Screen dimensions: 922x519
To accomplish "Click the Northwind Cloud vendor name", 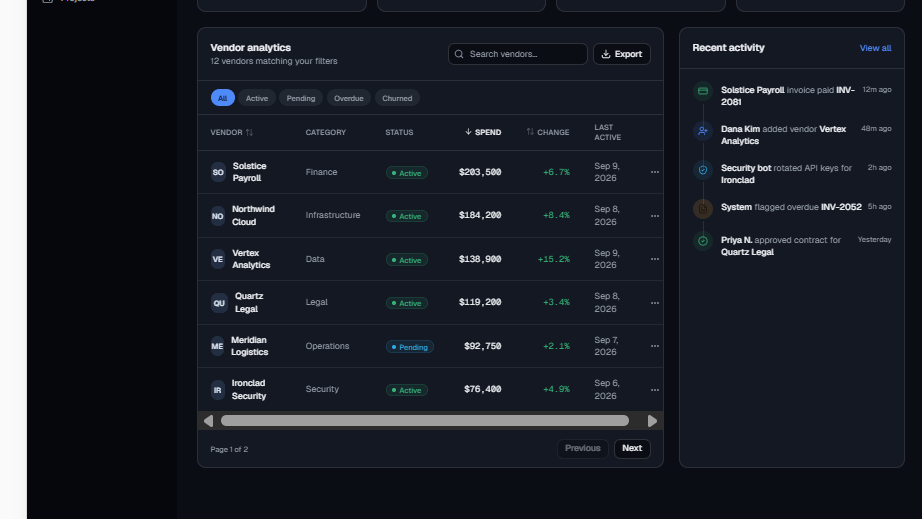I will point(253,216).
